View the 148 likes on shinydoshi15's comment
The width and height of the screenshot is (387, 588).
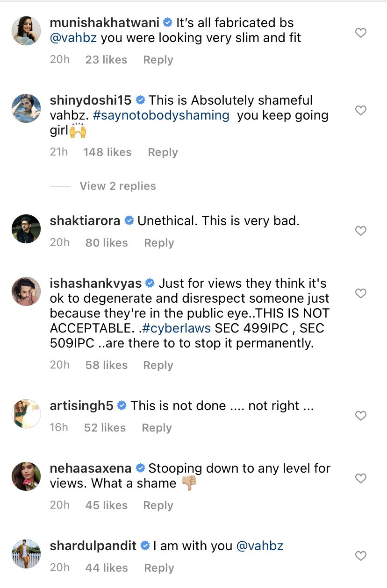coord(107,152)
